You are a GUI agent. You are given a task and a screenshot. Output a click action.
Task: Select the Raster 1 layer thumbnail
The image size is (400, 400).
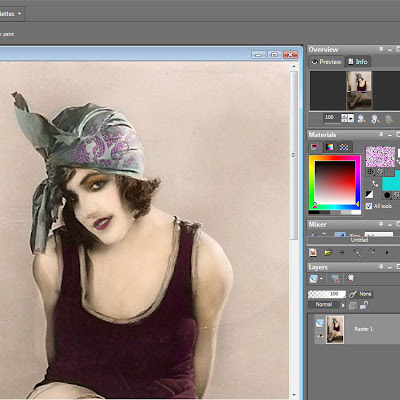pos(335,329)
